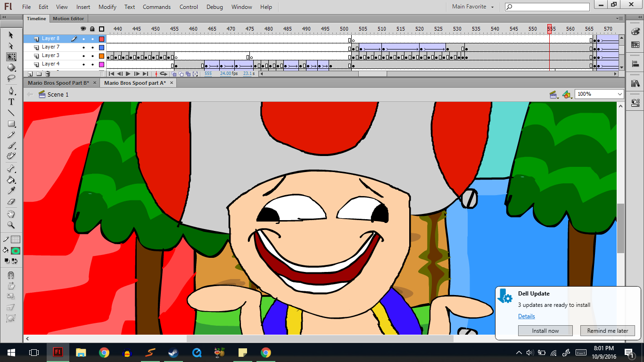Screen dimensions: 644x362
Task: Select the Pen tool
Action: click(11, 90)
